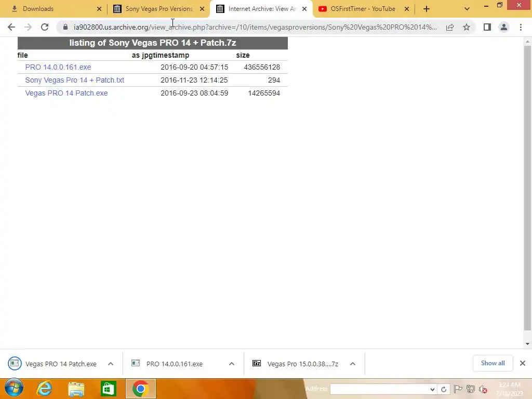Click listing title Sony Vegas PRO 14 + Patch.7z
Image resolution: width=532 pixels, height=399 pixels.
[153, 43]
